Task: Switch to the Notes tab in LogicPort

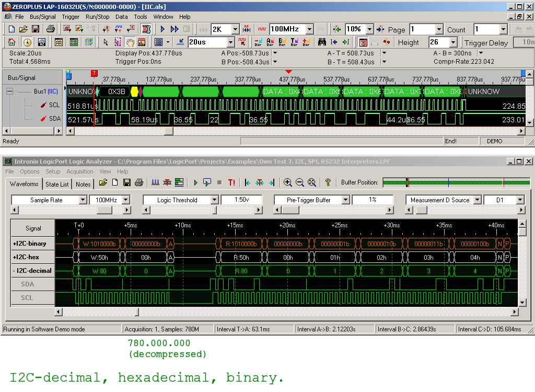Action: (x=83, y=185)
